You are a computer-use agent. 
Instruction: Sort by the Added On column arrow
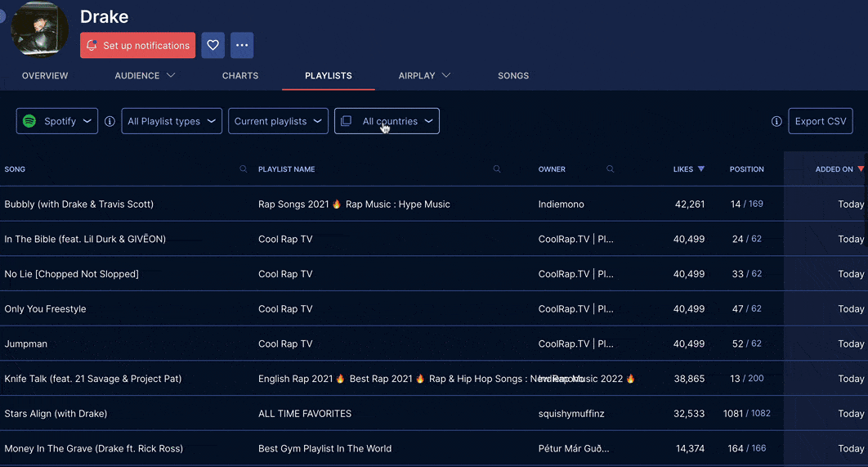860,169
